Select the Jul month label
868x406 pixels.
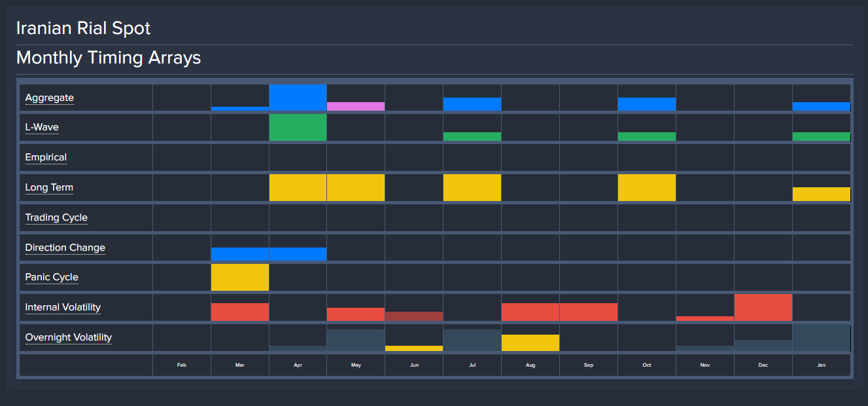[x=472, y=365]
